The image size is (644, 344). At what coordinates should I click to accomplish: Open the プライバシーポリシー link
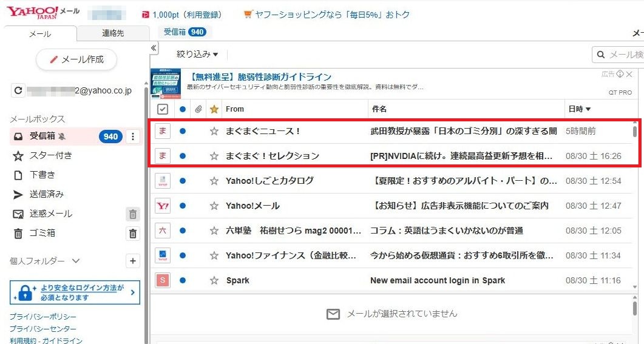(43, 317)
